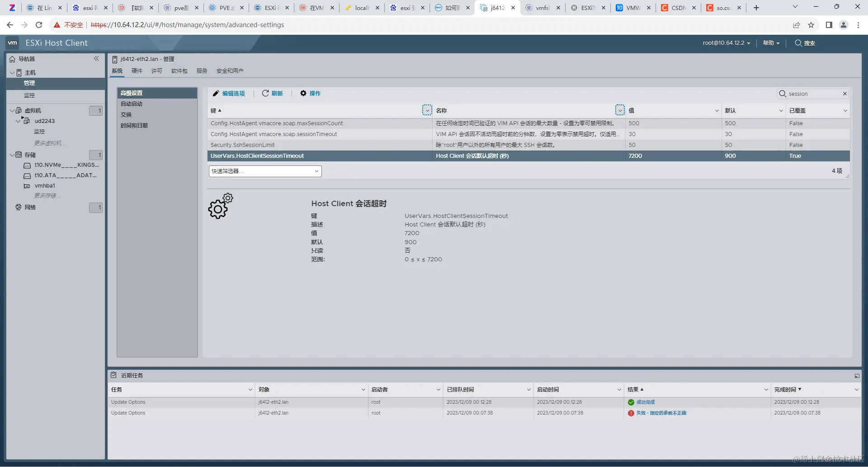Open the 键 column dropdown menu
This screenshot has height=467, width=868.
[x=427, y=110]
